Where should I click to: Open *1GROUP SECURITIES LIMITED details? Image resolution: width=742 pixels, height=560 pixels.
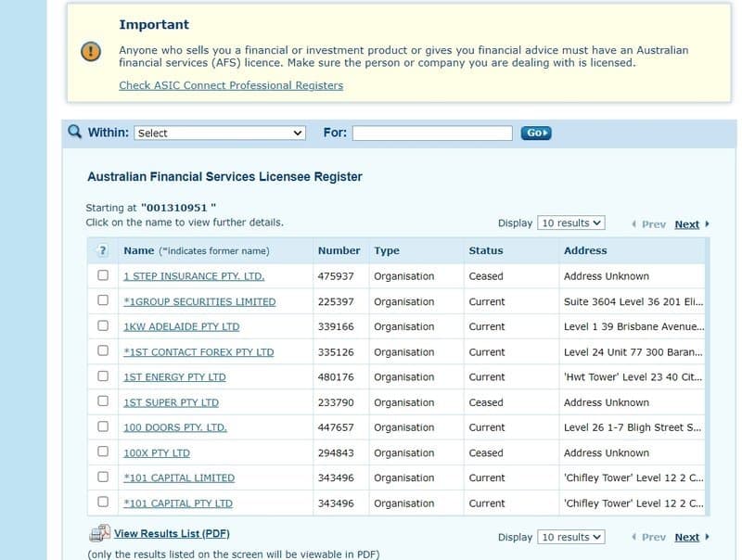pos(199,301)
